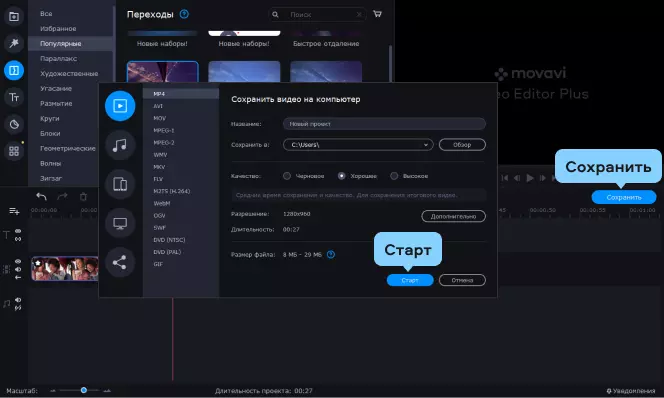Click the Название project name field
Viewport: 664px width, 398px height.
[384, 124]
